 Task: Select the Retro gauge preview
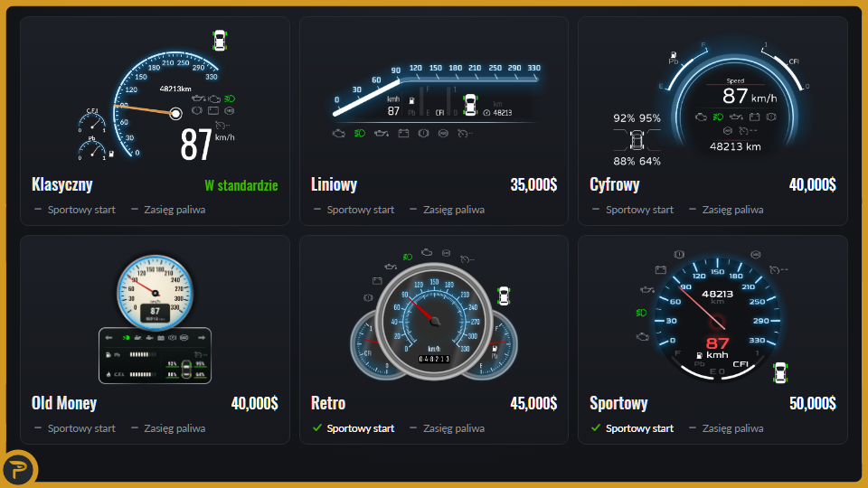434,314
